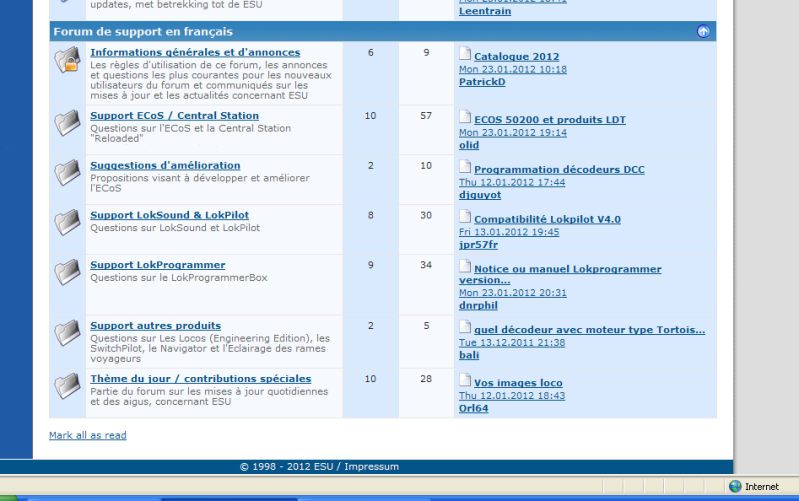
Task: Open ECOS 50200 et produits LDT post
Action: (550, 120)
